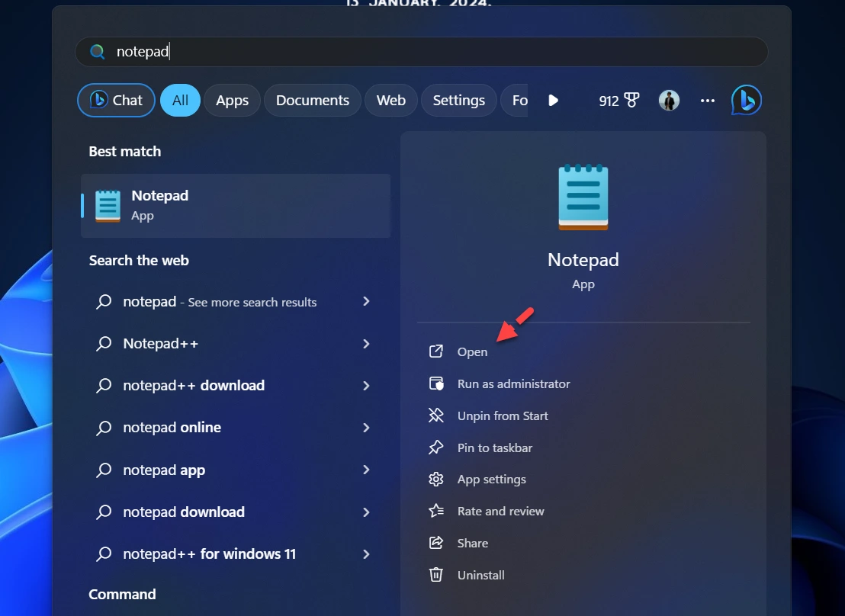The image size is (845, 616).
Task: Open the Bing chat icon at top right
Action: (747, 100)
